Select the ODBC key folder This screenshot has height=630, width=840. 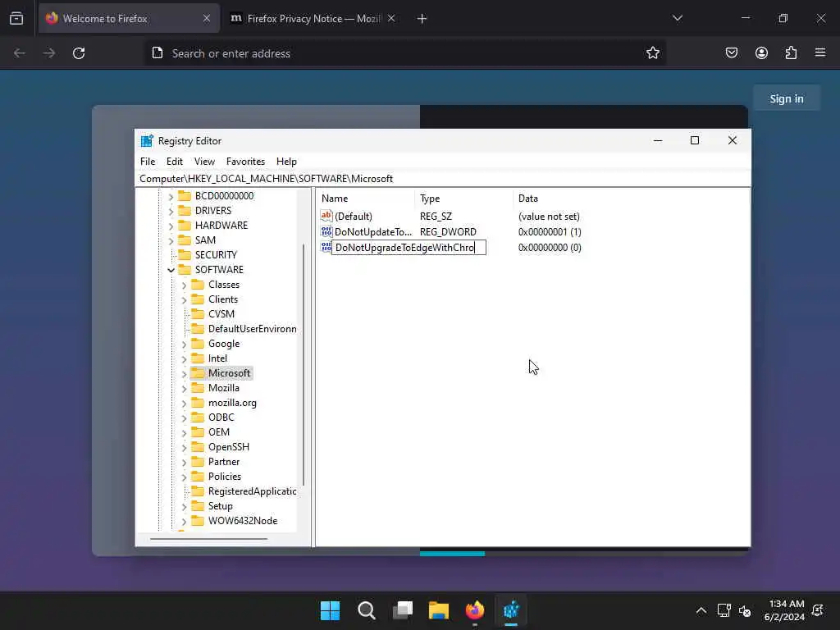(213, 418)
